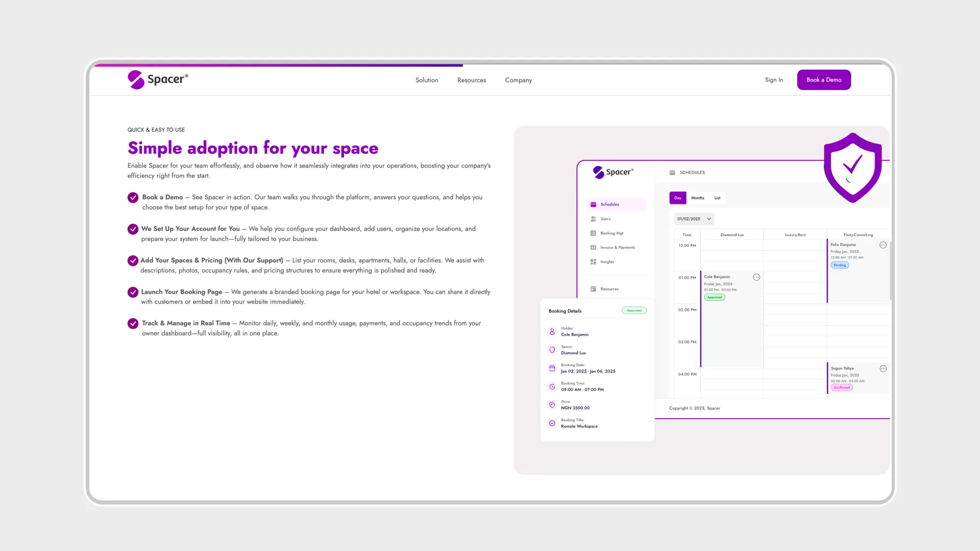Click the 12:00 PM time row label
Screen dimensions: 980x551
(x=687, y=246)
